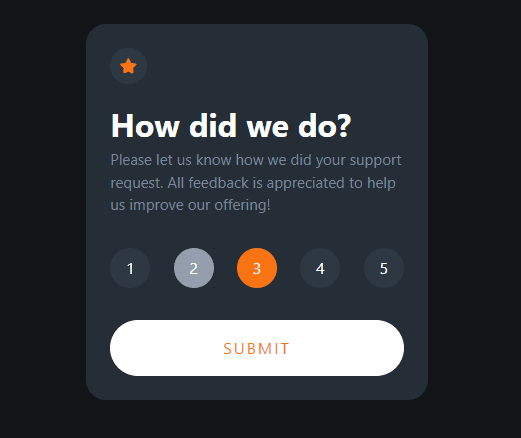The image size is (521, 438).
Task: Click the "How did we do?" heading
Action: point(231,126)
